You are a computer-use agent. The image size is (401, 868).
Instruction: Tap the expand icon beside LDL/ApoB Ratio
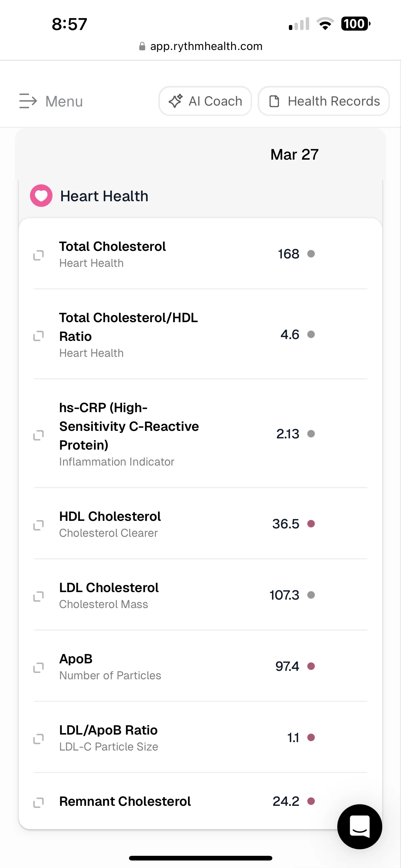[x=38, y=739]
